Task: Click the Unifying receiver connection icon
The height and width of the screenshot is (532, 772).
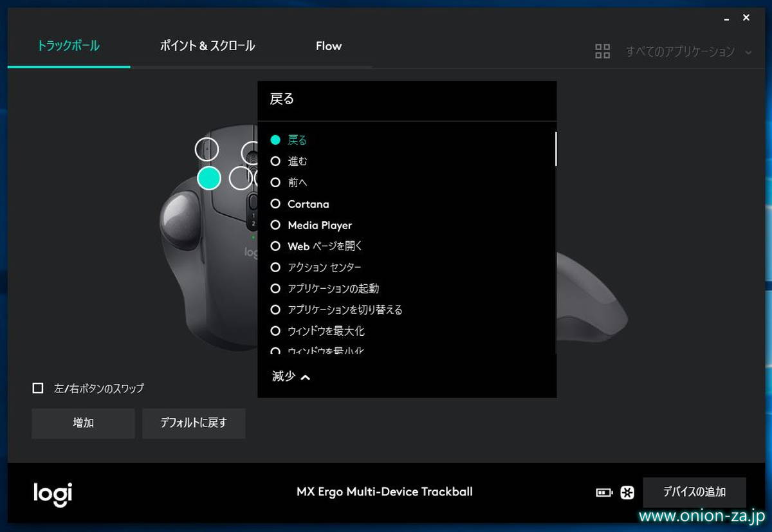Action: click(x=627, y=493)
